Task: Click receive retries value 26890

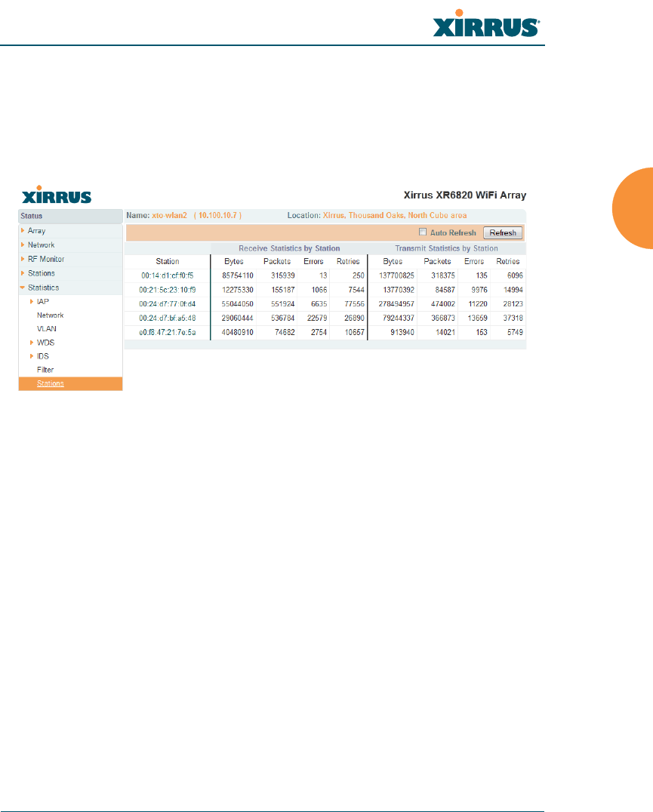Action: coord(354,318)
